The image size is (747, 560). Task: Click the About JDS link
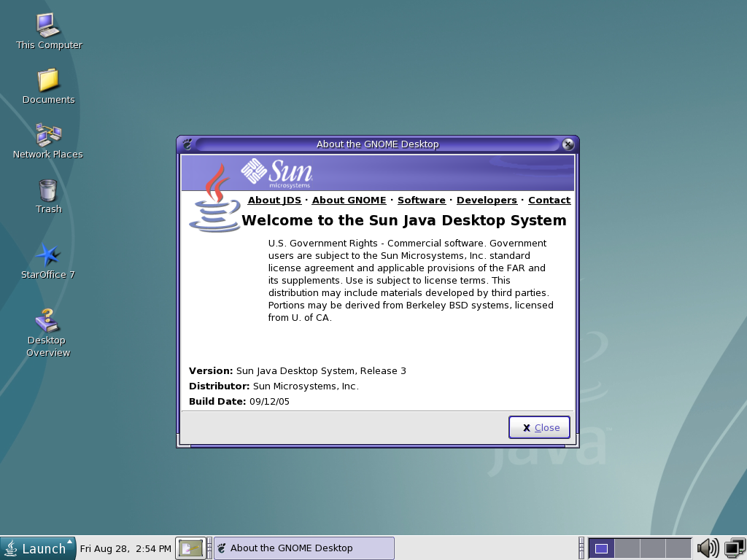click(274, 201)
